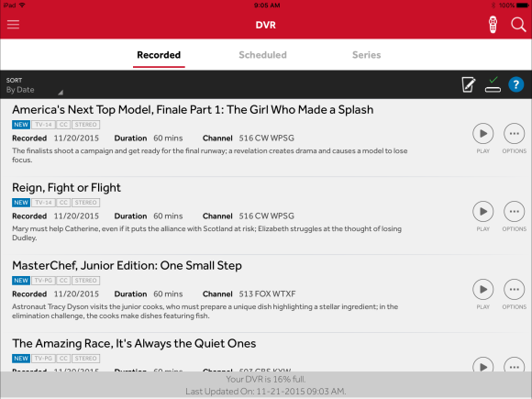Image resolution: width=532 pixels, height=399 pixels.
Task: Tap channel 513 FOX WTXF text
Action: click(267, 294)
